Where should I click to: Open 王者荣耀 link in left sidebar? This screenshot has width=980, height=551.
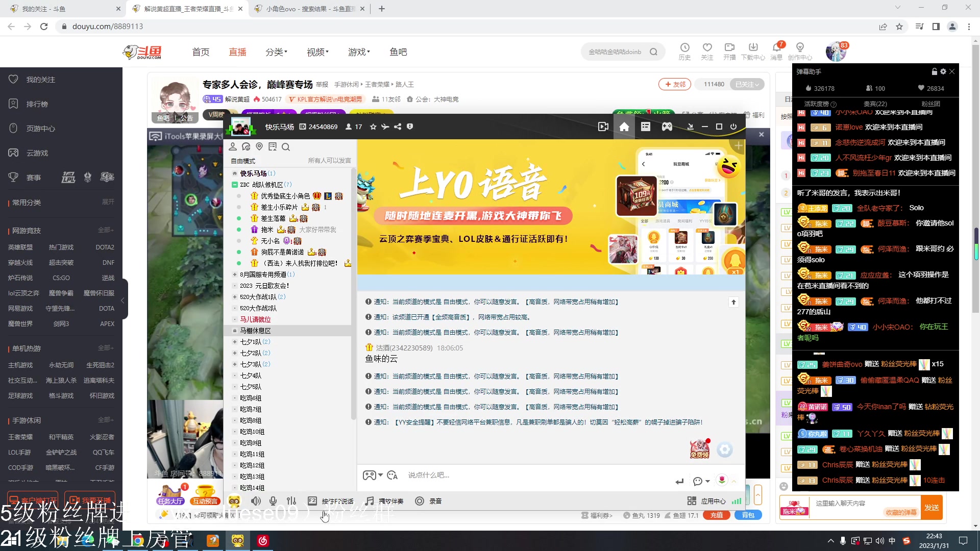[20, 437]
